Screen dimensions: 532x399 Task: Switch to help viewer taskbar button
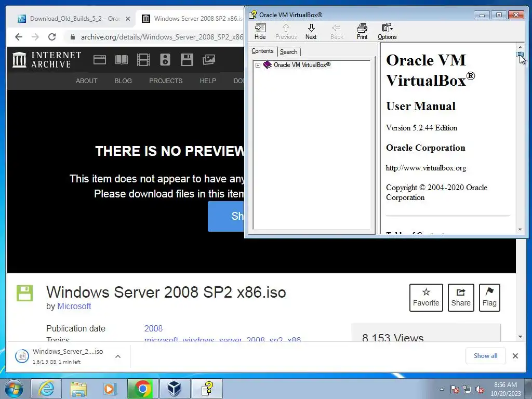point(207,389)
